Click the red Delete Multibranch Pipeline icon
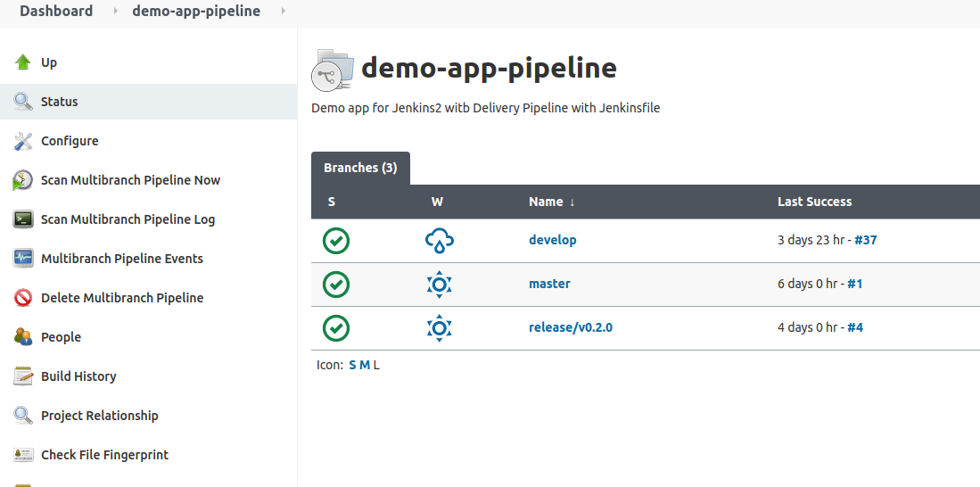 pyautogui.click(x=23, y=298)
